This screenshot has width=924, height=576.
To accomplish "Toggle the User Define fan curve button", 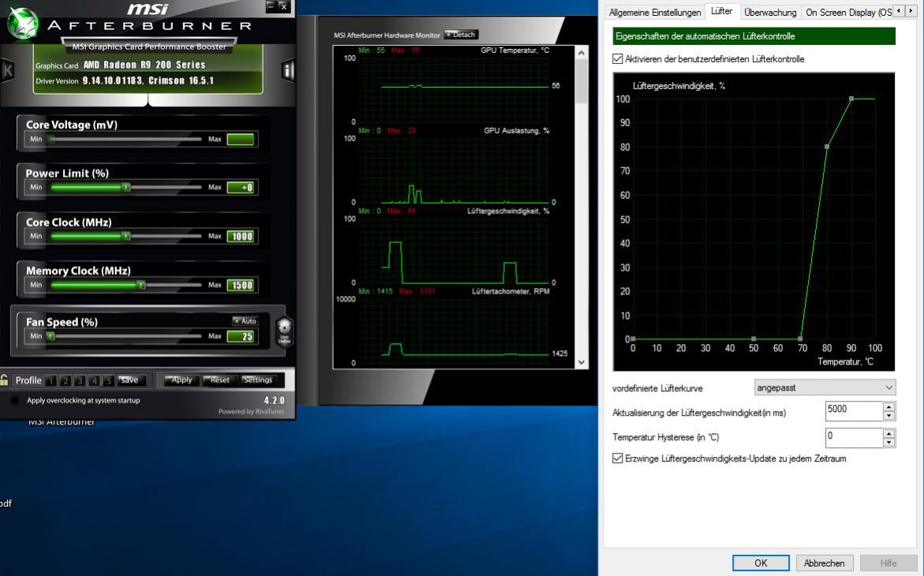I will (284, 332).
